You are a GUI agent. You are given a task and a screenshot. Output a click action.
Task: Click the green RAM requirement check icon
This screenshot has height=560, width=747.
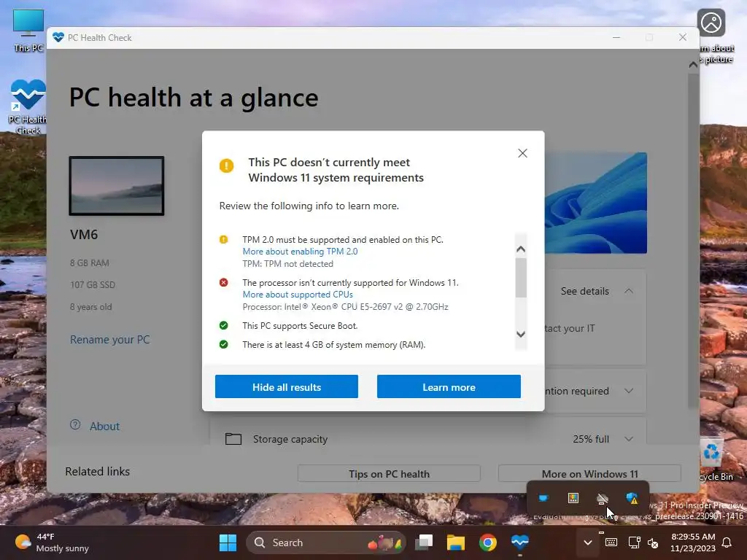coord(223,344)
